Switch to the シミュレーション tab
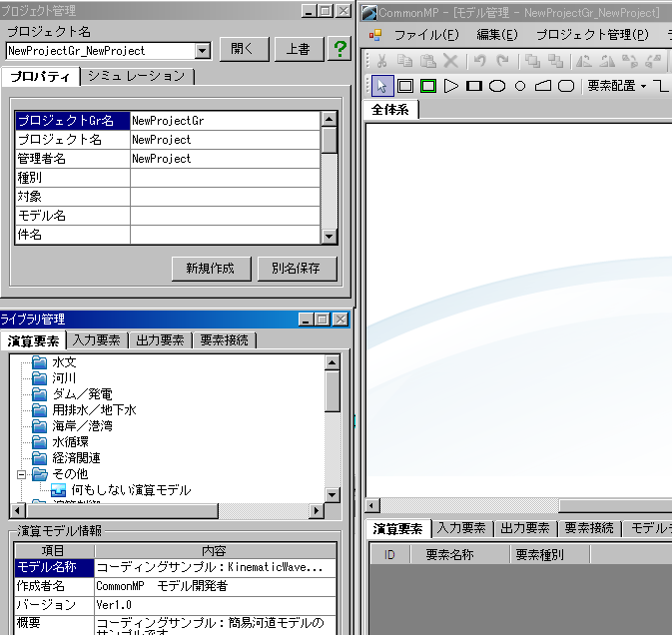Viewport: 672px width, 635px height. tap(137, 76)
